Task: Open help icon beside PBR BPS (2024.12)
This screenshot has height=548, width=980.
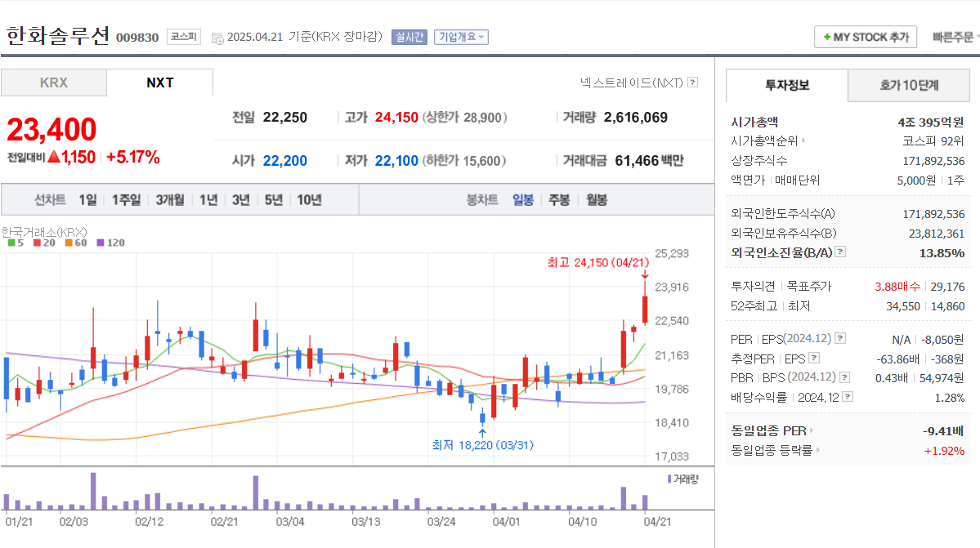Action: [x=845, y=377]
